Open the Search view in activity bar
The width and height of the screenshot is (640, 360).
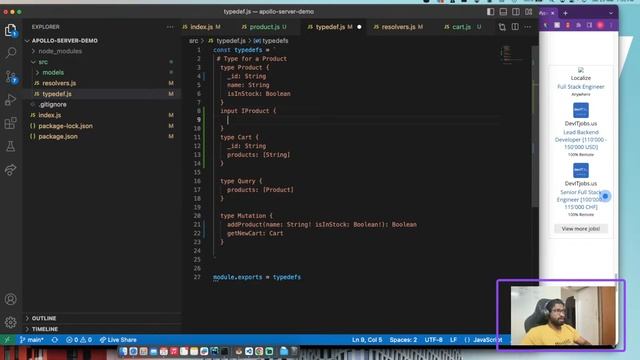click(x=11, y=53)
